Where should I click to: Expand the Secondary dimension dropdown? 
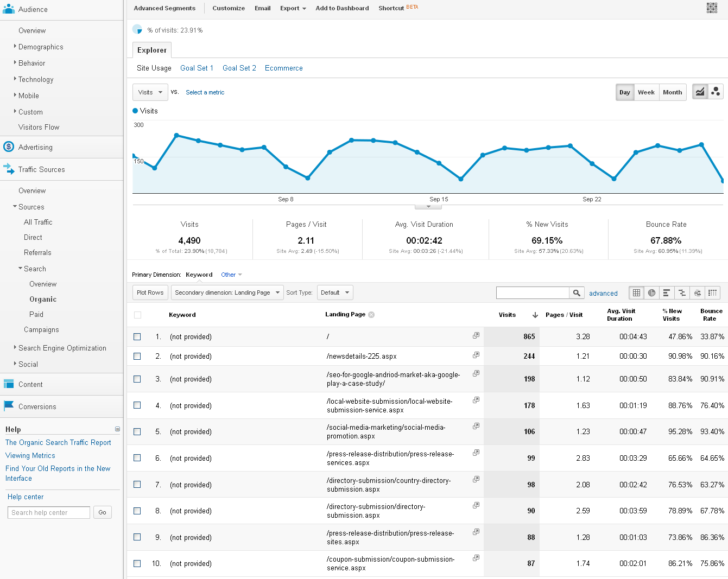tap(227, 292)
